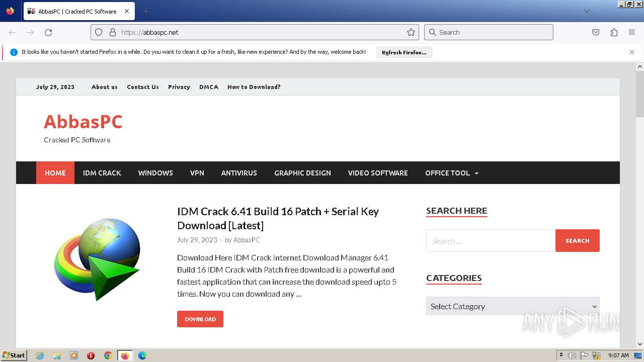The height and width of the screenshot is (362, 644).
Task: Click scrollbar down arrow
Action: point(640,344)
